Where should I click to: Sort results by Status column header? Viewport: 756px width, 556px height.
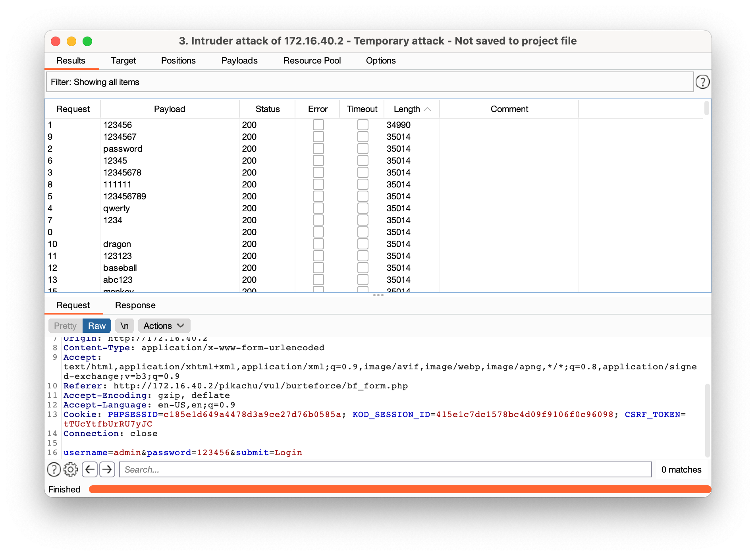click(267, 109)
